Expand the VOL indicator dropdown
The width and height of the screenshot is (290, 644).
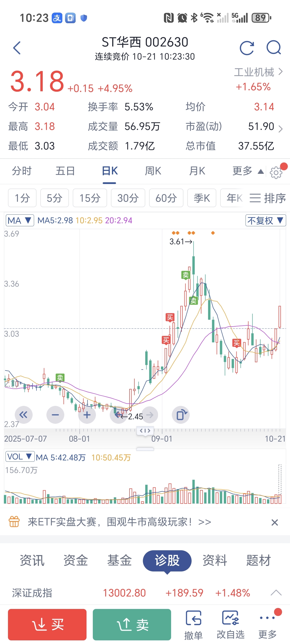click(20, 457)
